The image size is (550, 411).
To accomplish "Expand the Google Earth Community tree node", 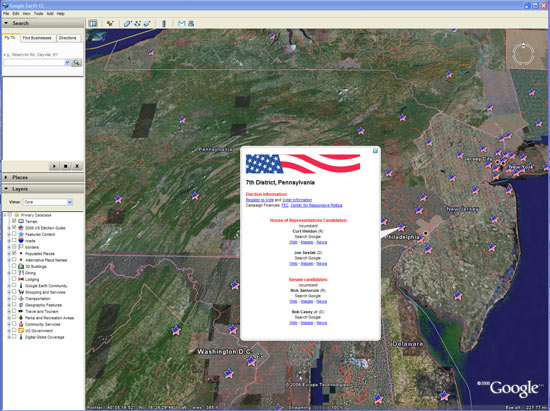I will (9, 286).
